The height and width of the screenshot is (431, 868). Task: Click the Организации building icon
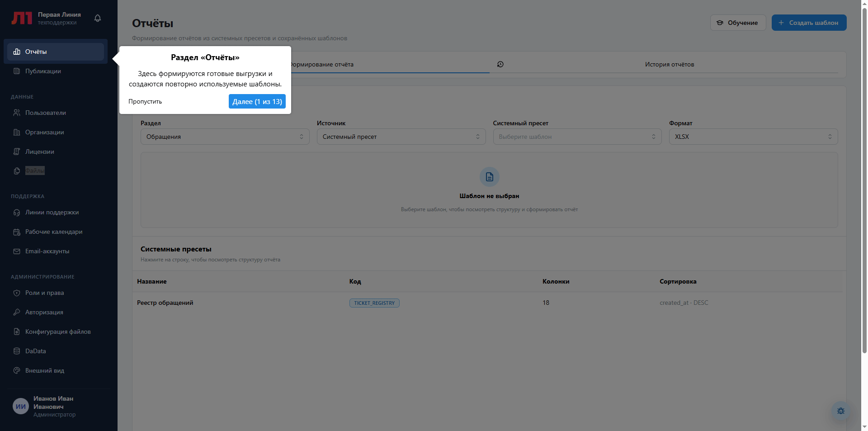coord(17,132)
